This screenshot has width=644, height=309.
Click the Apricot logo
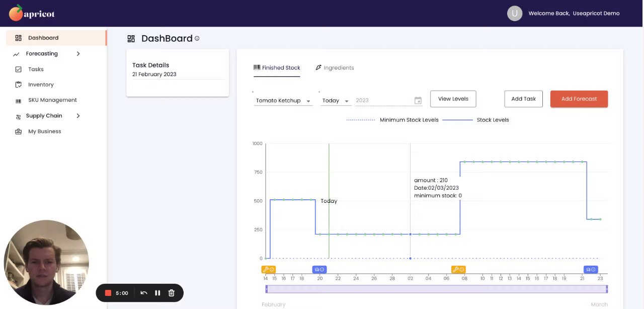pos(32,14)
